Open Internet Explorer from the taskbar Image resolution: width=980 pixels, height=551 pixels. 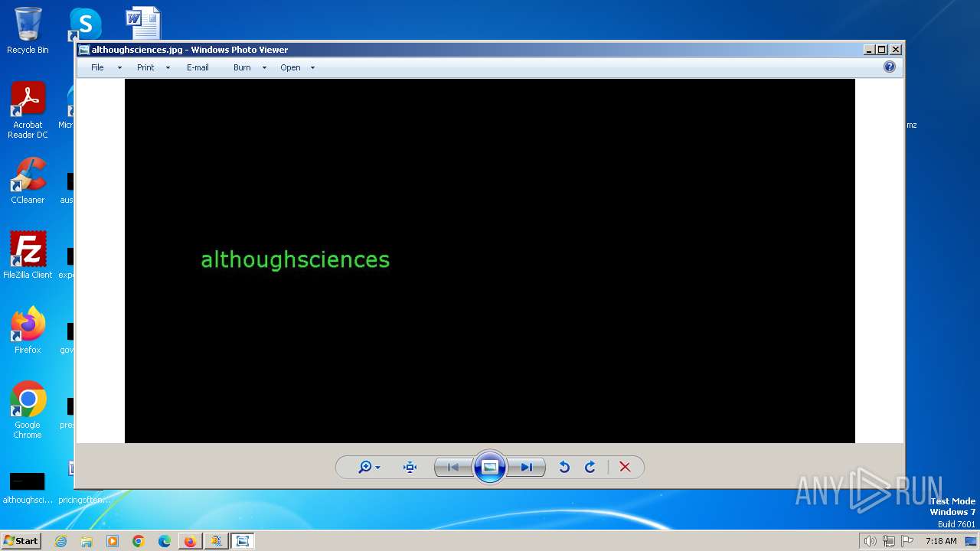[x=60, y=541]
